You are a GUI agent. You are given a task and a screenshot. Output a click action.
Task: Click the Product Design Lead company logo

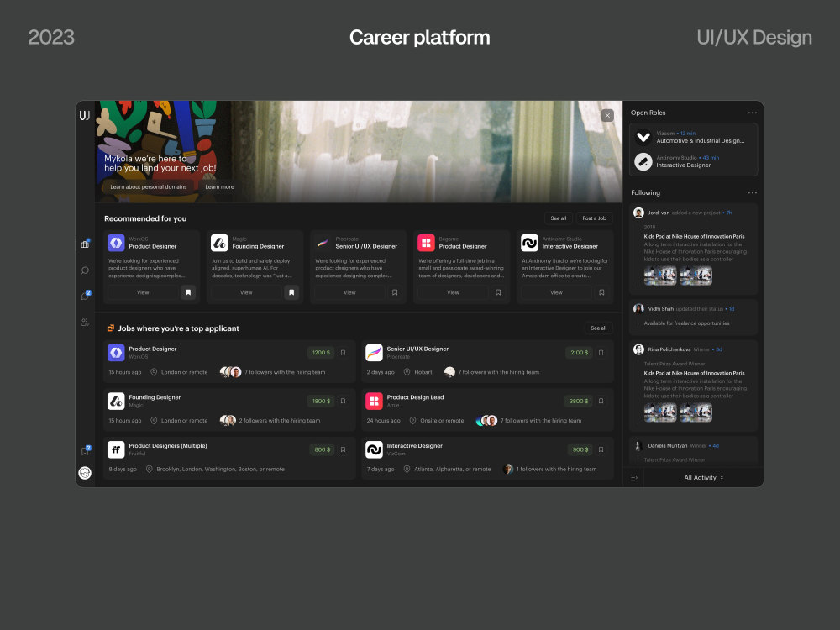[x=374, y=401]
